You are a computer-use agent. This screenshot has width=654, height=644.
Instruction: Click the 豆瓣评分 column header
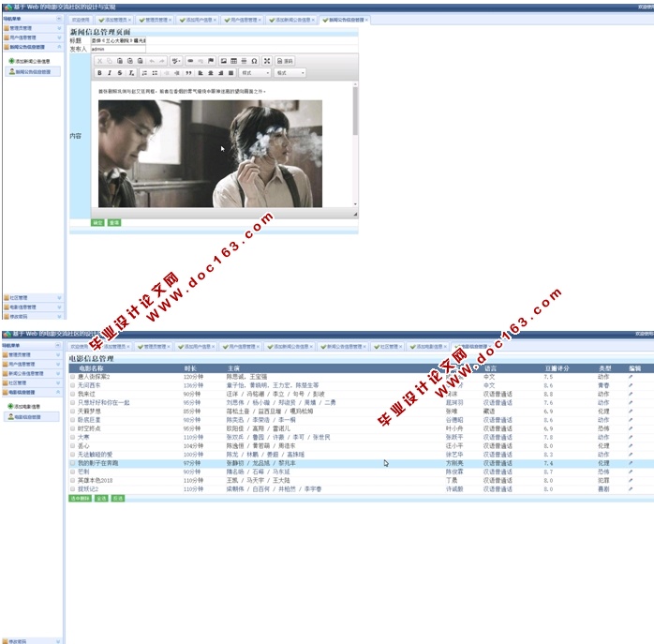pos(557,368)
